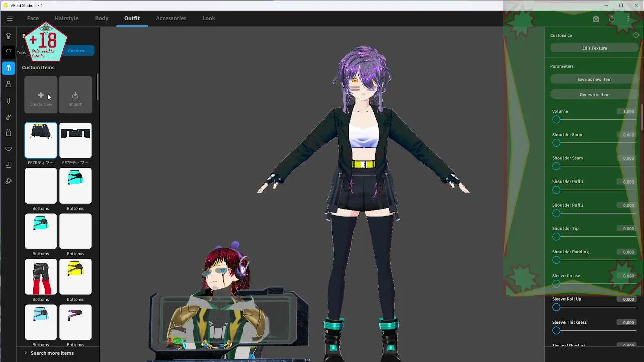
Task: Select the Shoes category icon
Action: (x=8, y=181)
